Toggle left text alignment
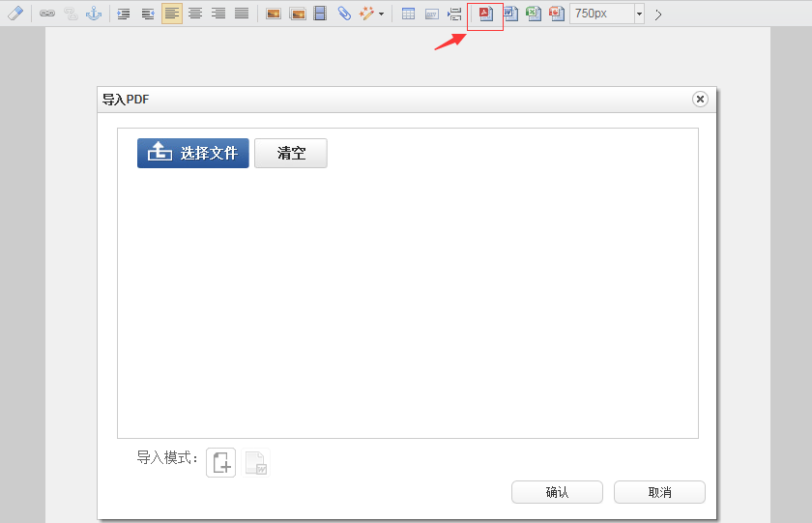 tap(172, 14)
